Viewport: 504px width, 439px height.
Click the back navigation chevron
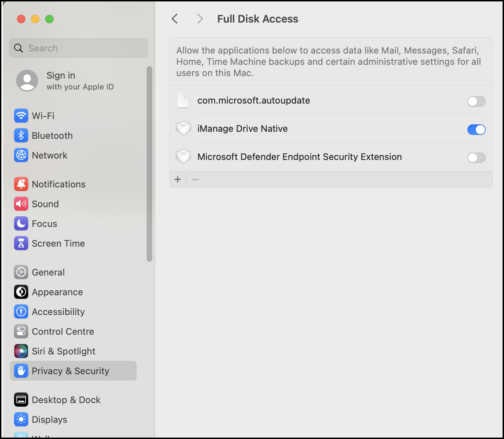174,19
